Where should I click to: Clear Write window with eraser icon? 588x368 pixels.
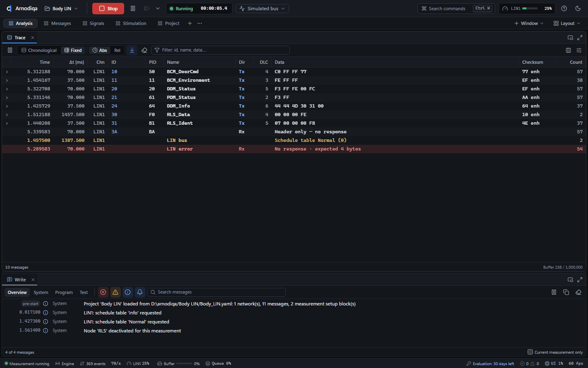578,292
